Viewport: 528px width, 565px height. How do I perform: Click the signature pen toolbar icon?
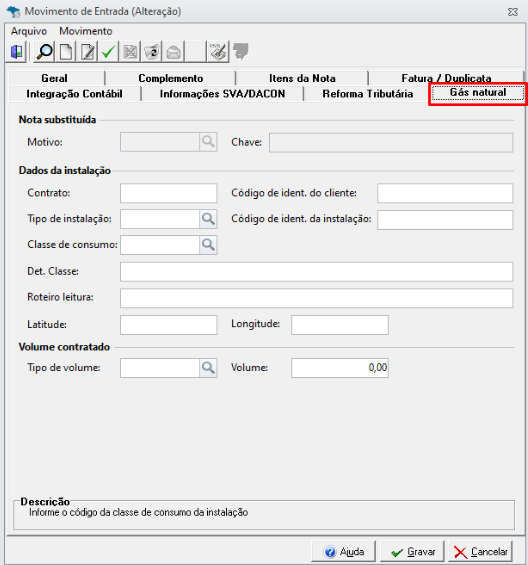pyautogui.click(x=218, y=52)
